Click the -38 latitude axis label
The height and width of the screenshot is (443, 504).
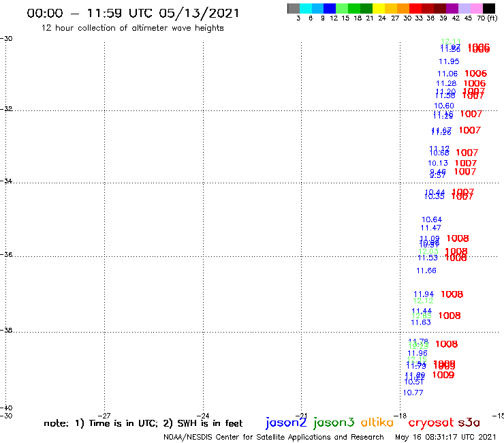point(6,330)
